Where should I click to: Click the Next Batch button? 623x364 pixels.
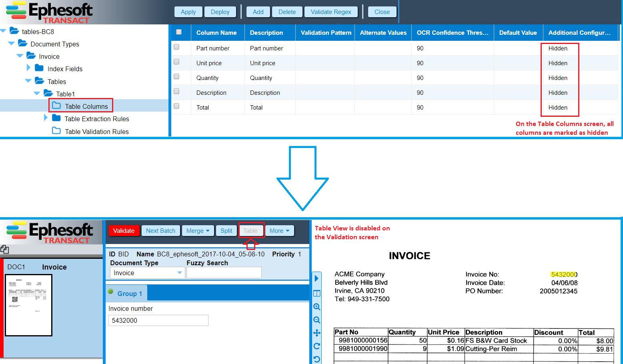[160, 230]
